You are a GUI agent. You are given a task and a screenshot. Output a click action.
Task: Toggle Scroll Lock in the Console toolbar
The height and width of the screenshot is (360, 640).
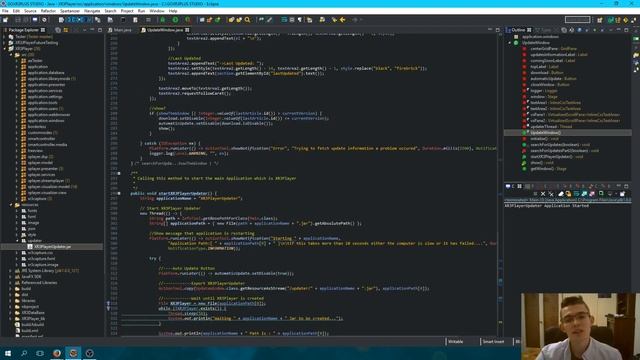[x=569, y=194]
